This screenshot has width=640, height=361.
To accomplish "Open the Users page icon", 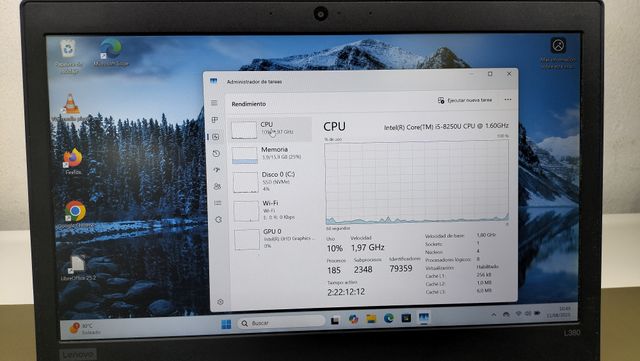I will point(217,187).
